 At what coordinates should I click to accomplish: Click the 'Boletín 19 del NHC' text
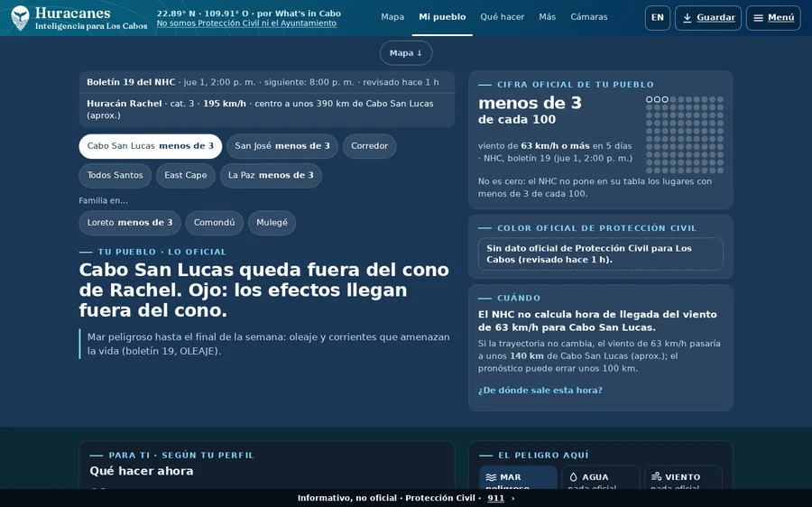tap(131, 82)
